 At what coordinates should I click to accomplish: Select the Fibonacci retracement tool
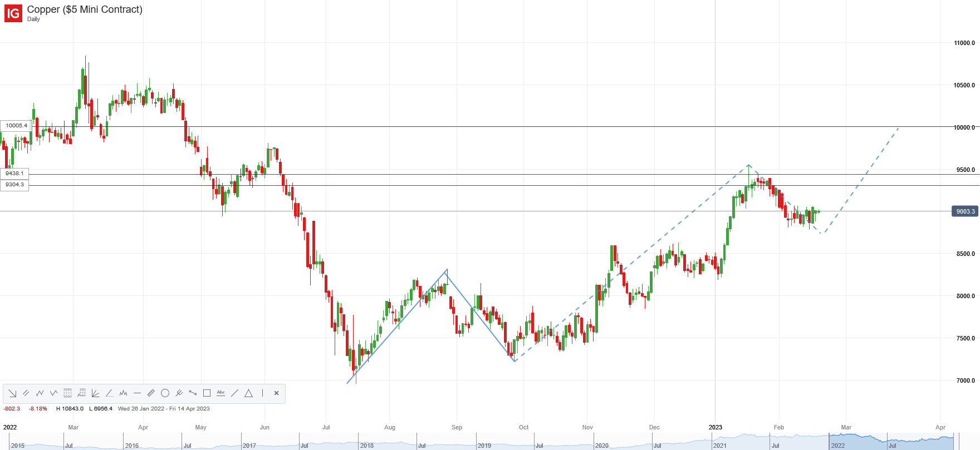68,393
